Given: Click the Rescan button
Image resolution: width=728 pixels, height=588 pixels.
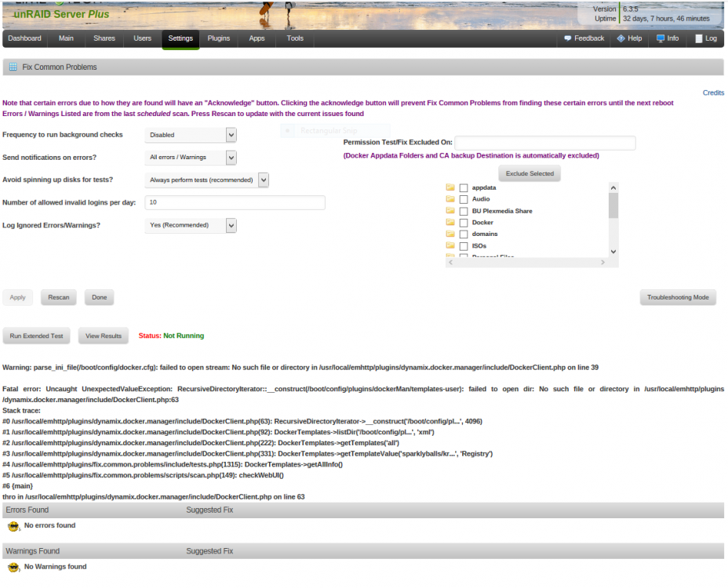Looking at the screenshot, I should click(x=59, y=297).
